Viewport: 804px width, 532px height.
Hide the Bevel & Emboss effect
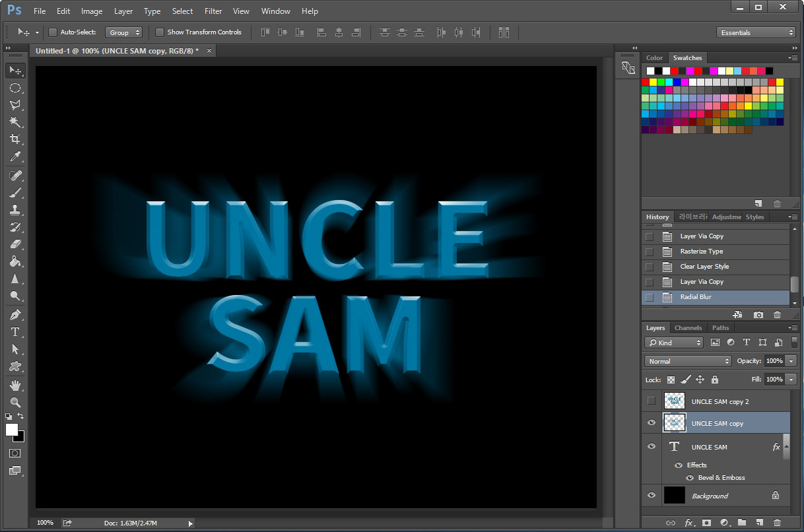click(x=690, y=477)
